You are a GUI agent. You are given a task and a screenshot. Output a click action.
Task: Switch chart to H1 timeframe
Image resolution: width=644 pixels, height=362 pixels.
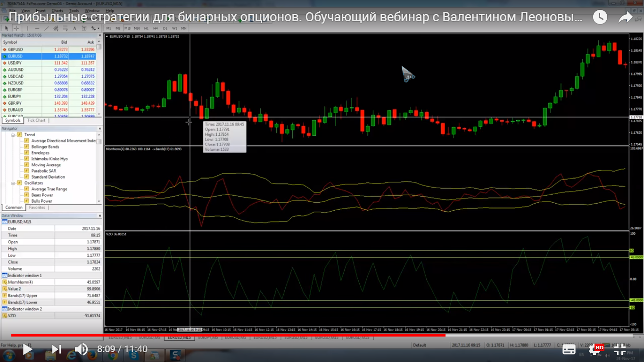click(x=146, y=28)
